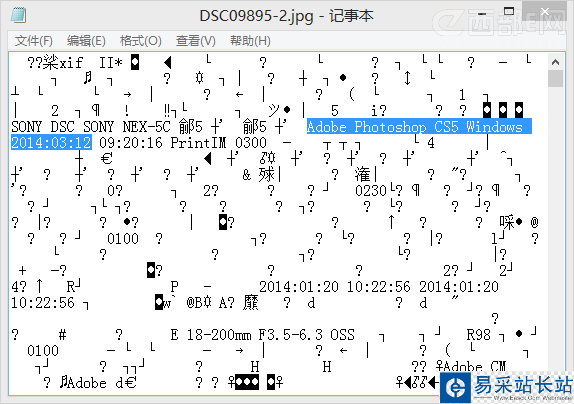
Task: Click the text 'R98'
Action: tap(478, 335)
